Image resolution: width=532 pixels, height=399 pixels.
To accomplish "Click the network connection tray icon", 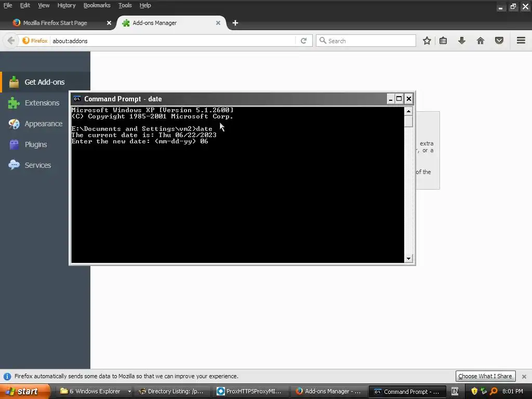I will point(484,391).
